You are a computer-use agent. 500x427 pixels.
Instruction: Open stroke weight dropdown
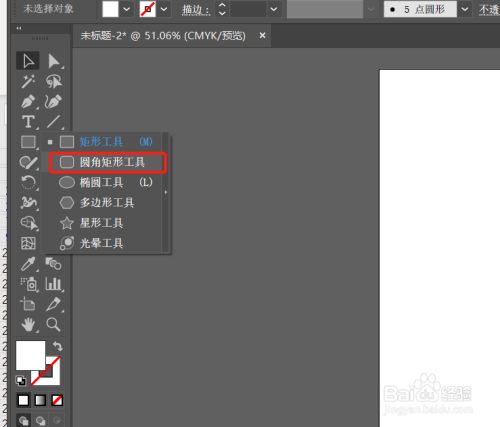pyautogui.click(x=274, y=9)
